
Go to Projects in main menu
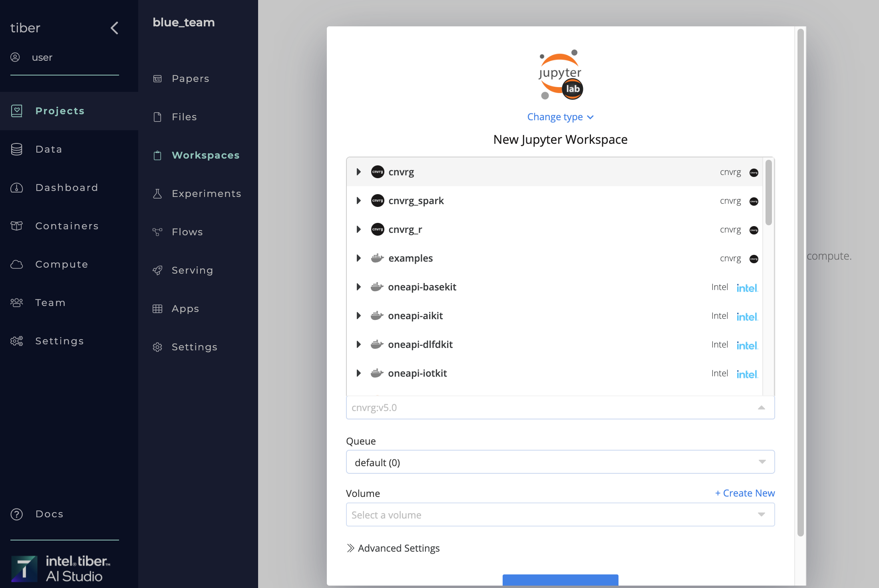pyautogui.click(x=60, y=111)
